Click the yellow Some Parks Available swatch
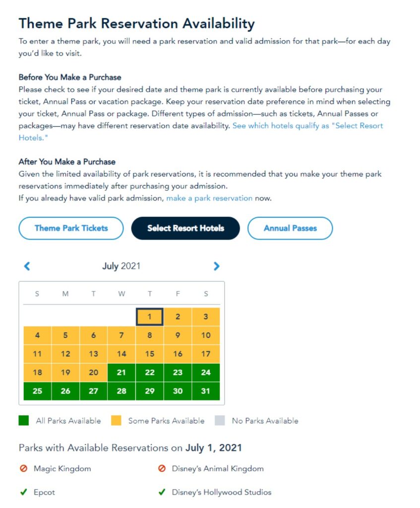 [116, 421]
